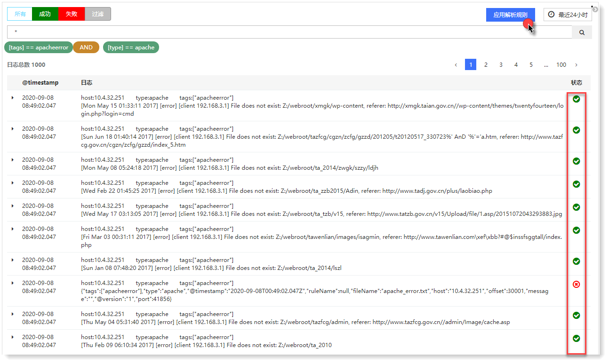
Task: Click the AND operator chip
Action: tap(86, 47)
